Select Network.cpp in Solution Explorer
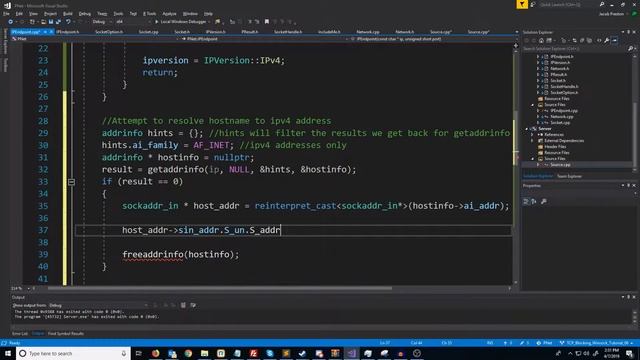Image resolution: width=640 pixels, height=360 pixels. click(x=562, y=116)
